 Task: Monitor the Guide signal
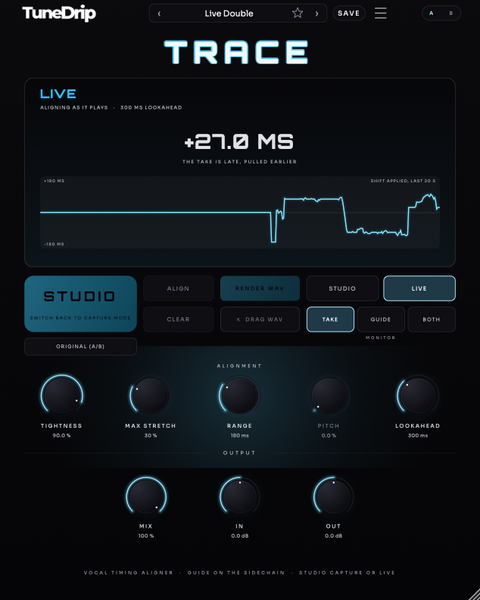coord(380,319)
